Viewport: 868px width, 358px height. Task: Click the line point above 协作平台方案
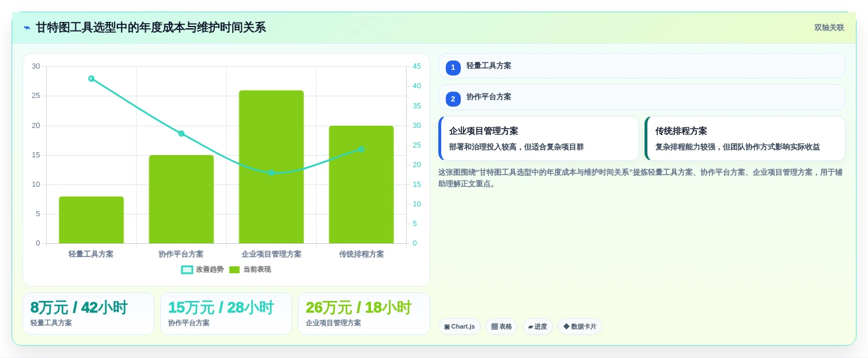181,133
